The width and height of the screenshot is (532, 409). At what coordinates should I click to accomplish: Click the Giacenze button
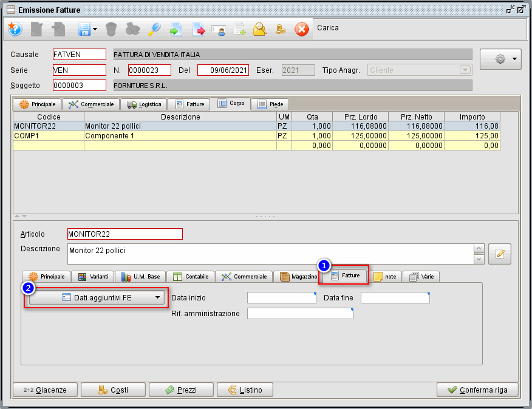point(44,390)
